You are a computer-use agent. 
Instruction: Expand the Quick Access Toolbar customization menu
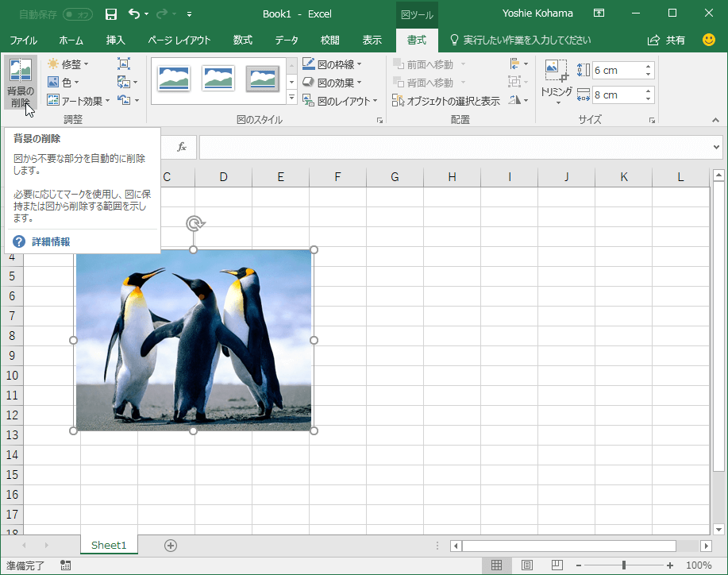pyautogui.click(x=189, y=14)
